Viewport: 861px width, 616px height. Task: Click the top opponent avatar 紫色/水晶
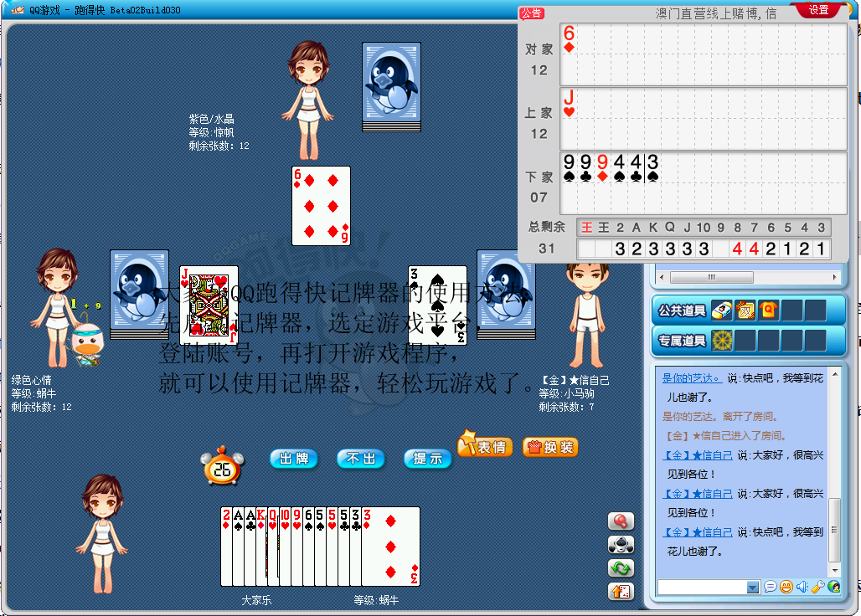pos(308,100)
